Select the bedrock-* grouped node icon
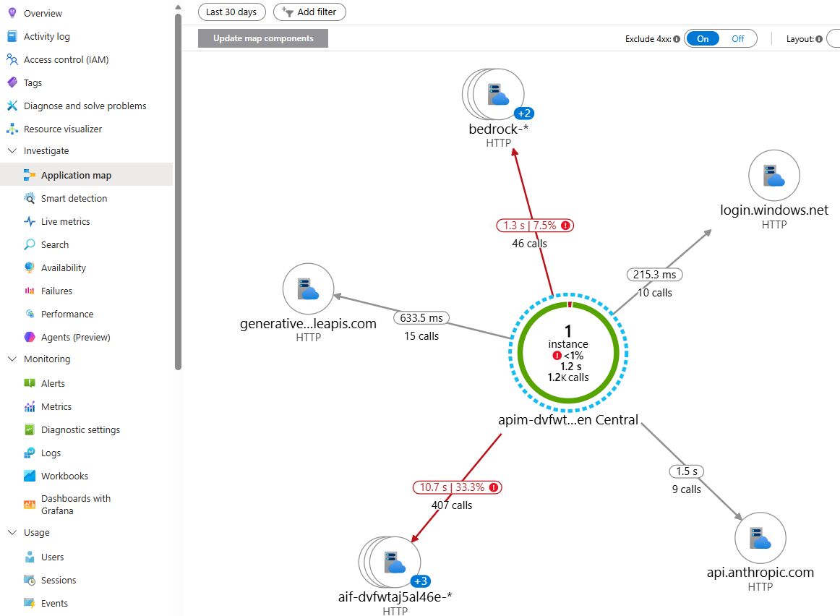This screenshot has width=840, height=616. [x=494, y=94]
